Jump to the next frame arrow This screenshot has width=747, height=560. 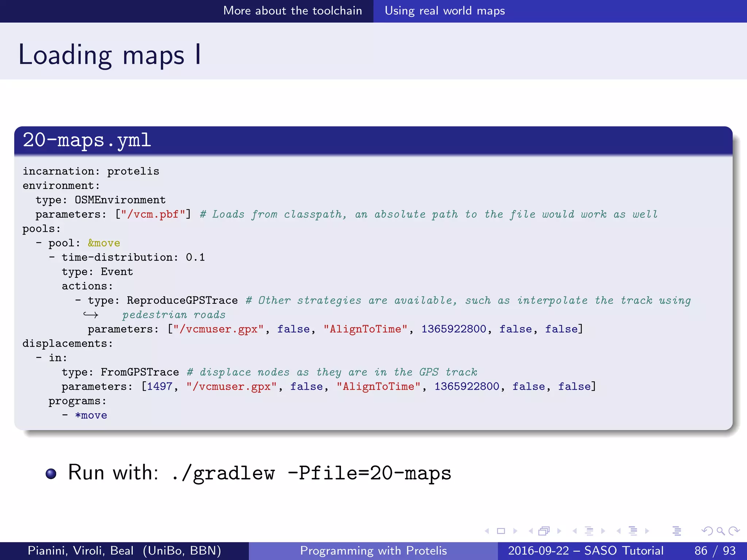(x=559, y=531)
